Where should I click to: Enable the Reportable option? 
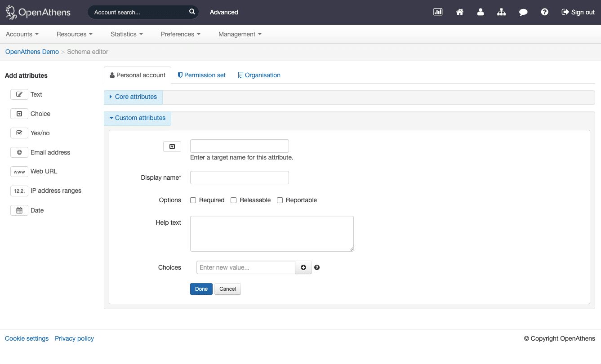[x=280, y=200]
